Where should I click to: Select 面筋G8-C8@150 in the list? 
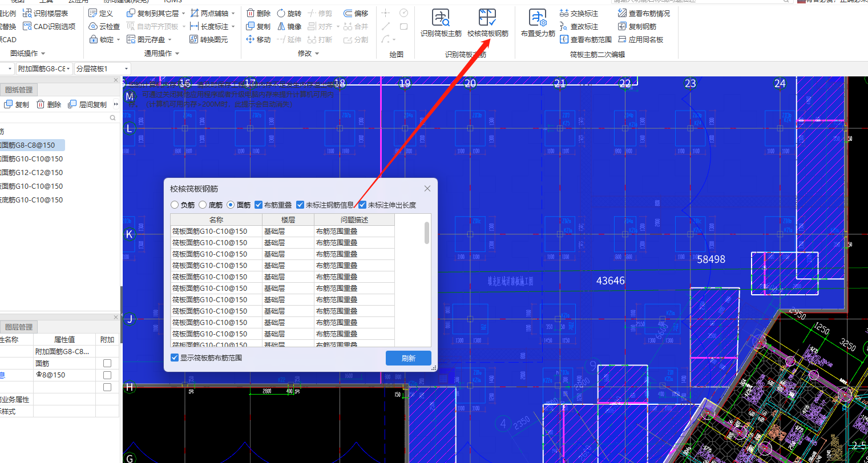32,145
